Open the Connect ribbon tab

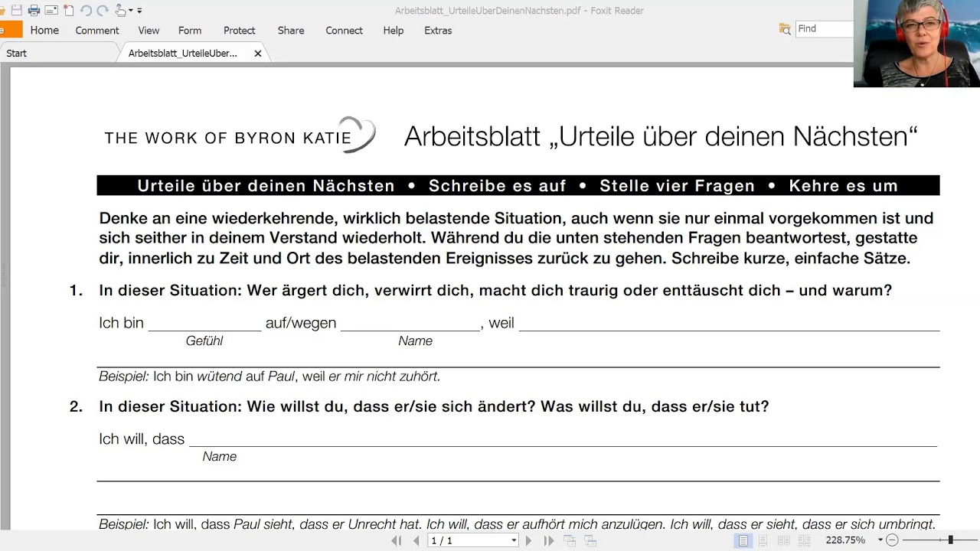click(344, 31)
